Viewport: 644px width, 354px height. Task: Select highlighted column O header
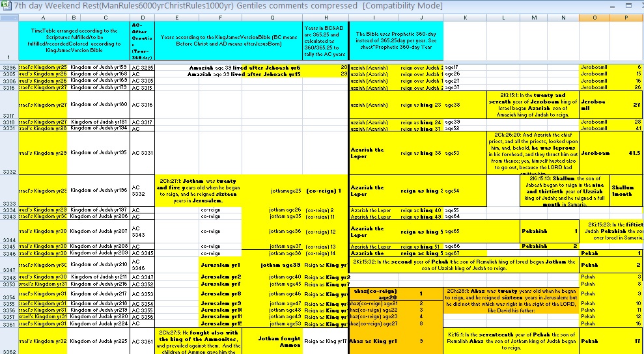click(x=595, y=18)
